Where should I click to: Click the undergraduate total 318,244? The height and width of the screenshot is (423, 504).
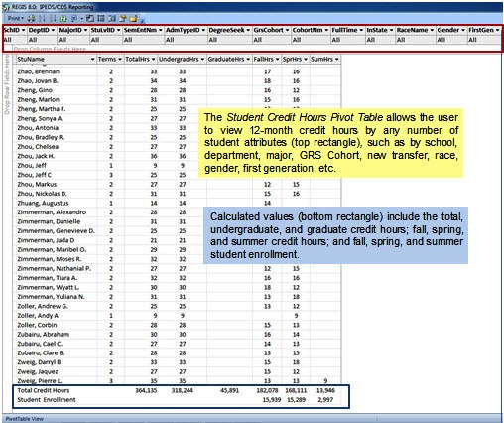point(183,390)
